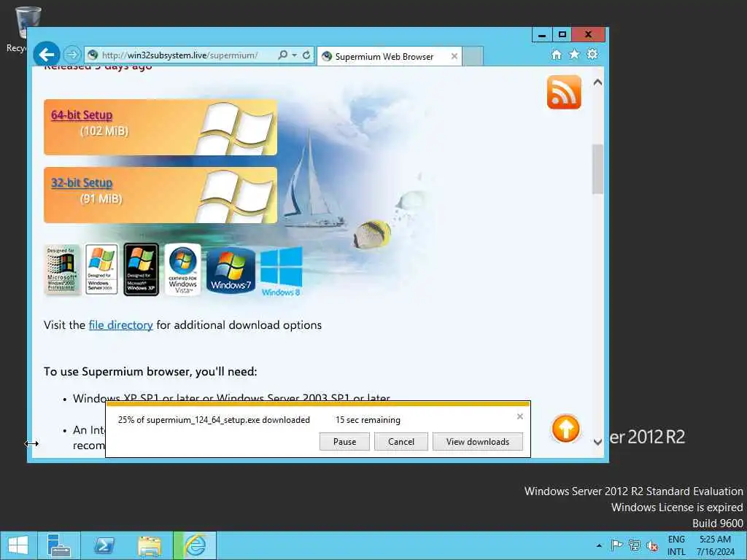The height and width of the screenshot is (560, 747).
Task: Pause the supermium setup download
Action: [x=344, y=441]
